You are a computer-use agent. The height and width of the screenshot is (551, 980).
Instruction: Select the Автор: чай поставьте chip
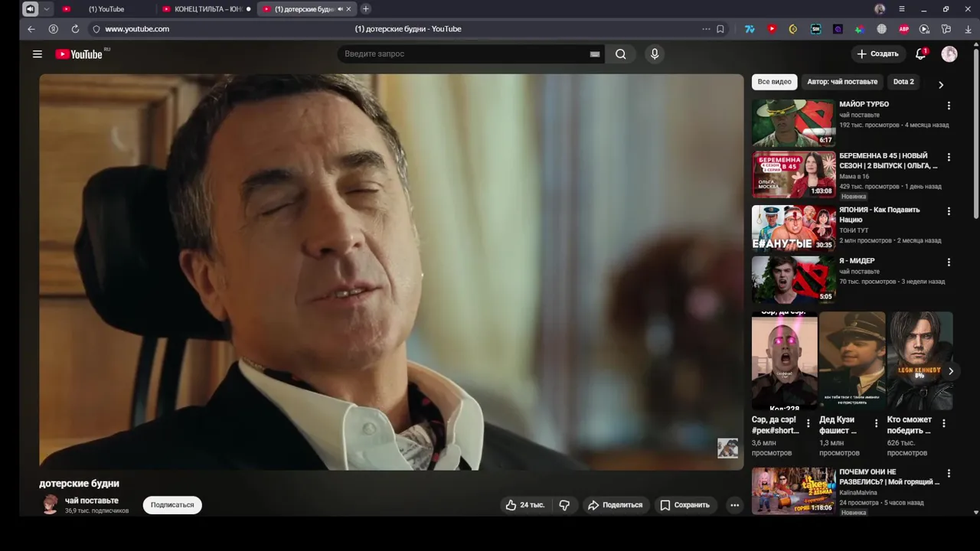[842, 82]
